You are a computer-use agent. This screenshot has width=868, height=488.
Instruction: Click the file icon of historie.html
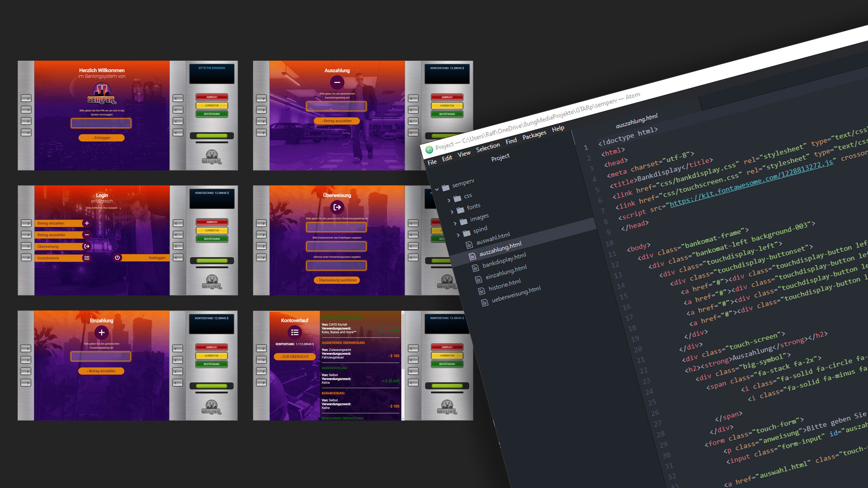pyautogui.click(x=481, y=291)
